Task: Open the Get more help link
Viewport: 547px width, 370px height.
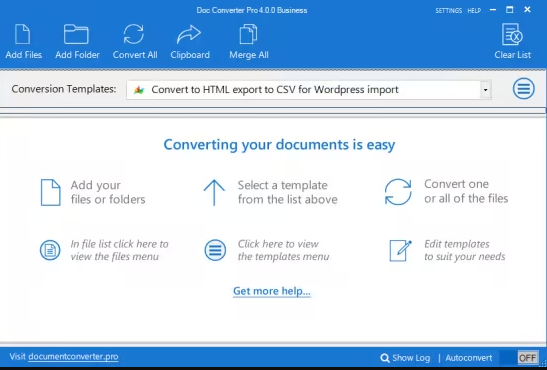Action: click(x=272, y=291)
